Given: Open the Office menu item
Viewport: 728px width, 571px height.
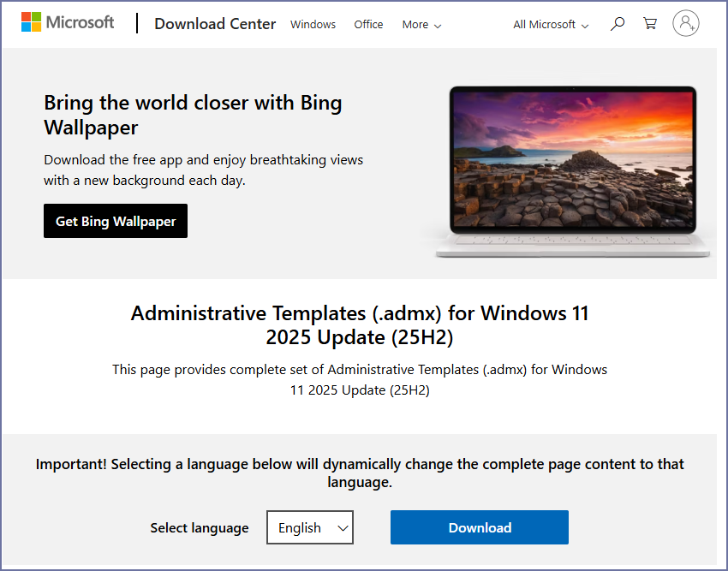Looking at the screenshot, I should [x=368, y=25].
